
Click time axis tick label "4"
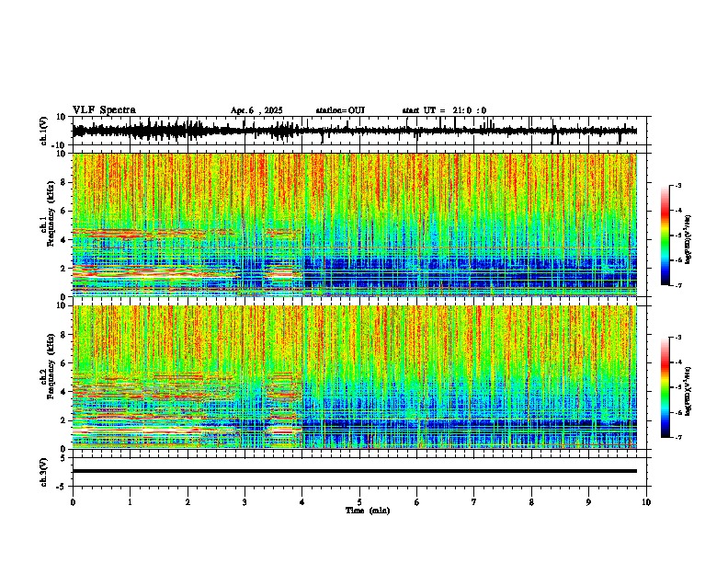[302, 502]
